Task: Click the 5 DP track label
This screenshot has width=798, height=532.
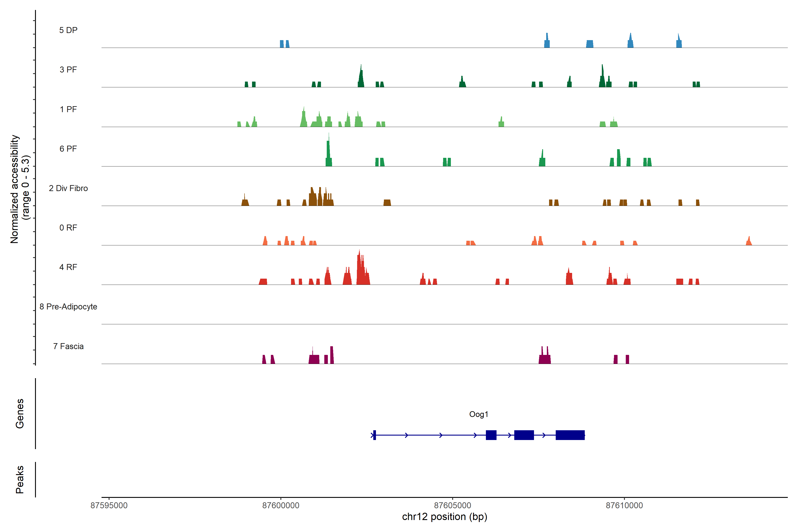Action: tap(68, 30)
